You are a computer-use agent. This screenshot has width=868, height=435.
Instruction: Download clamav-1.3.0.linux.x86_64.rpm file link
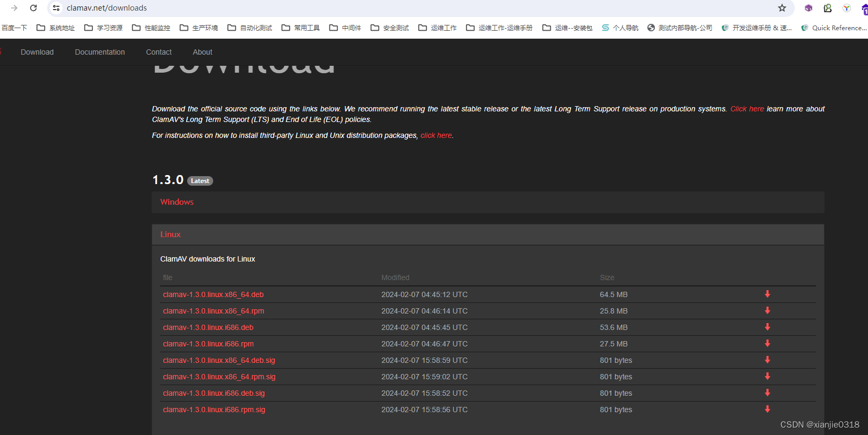214,311
